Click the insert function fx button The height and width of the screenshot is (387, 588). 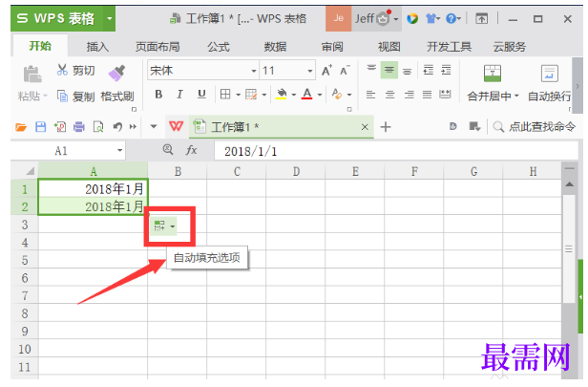pyautogui.click(x=191, y=150)
